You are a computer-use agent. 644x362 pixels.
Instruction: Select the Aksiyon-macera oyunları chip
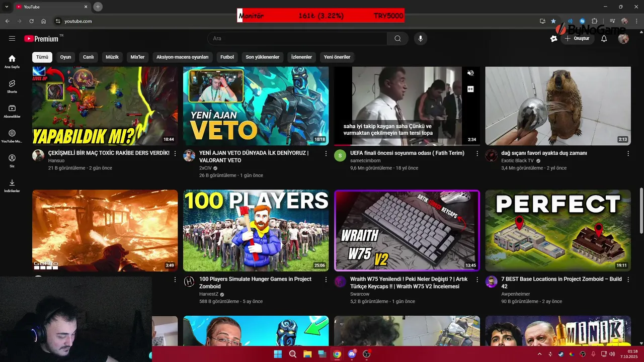click(182, 57)
